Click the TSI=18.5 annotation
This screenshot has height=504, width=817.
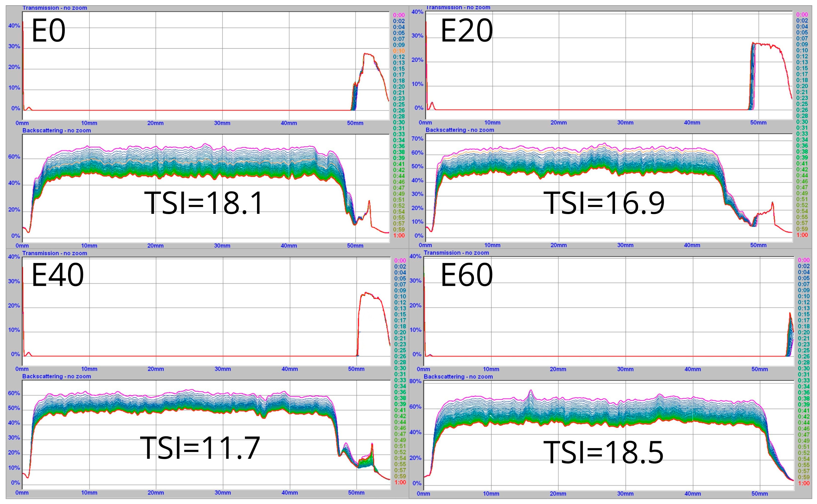coord(603,452)
